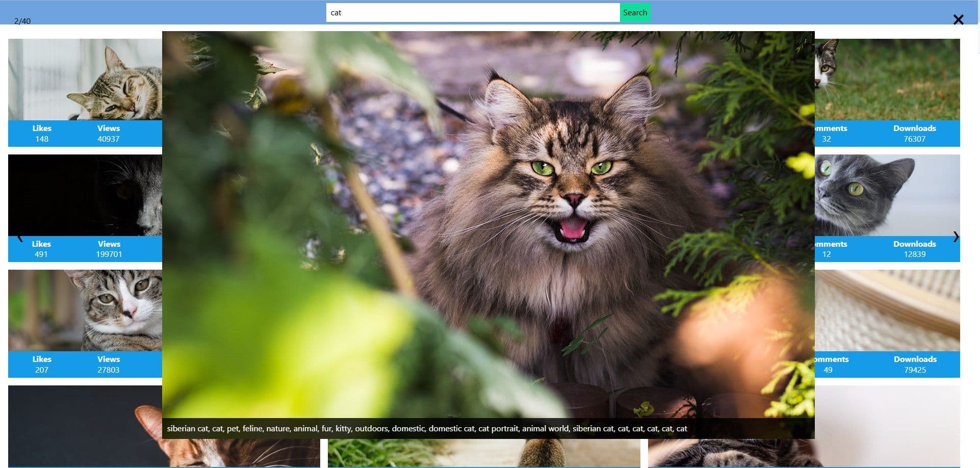Screen dimensions: 980x468
Task: Click the Downloads 79425 stat
Action: click(x=915, y=365)
